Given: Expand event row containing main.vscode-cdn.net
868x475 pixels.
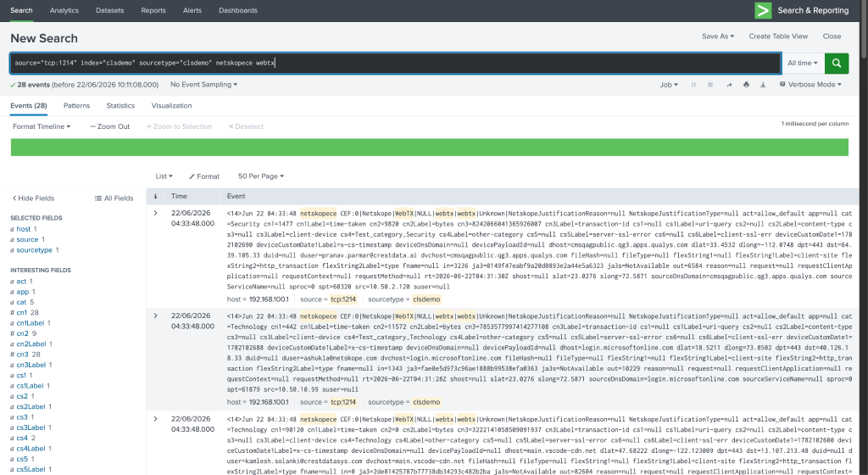Looking at the screenshot, I should click(x=156, y=419).
